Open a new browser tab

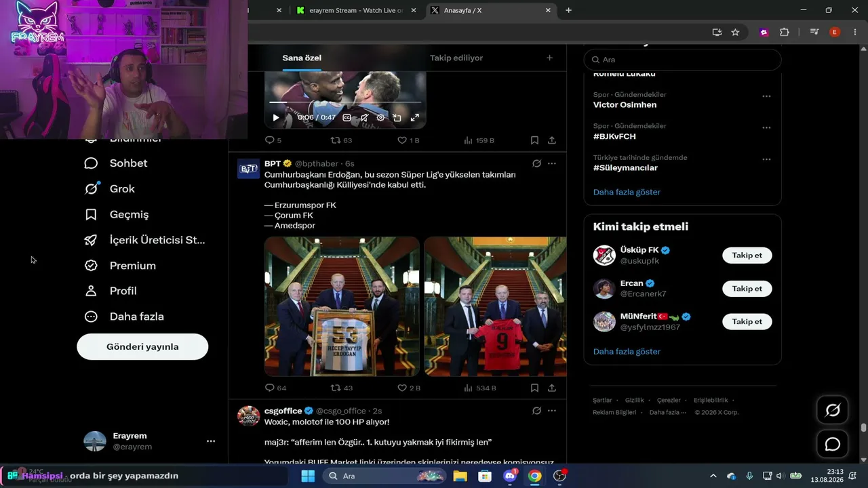(x=568, y=10)
